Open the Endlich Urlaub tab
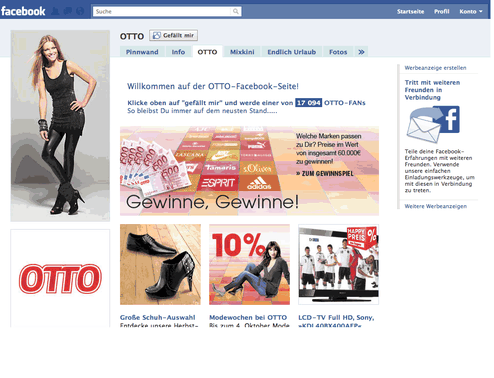 pyautogui.click(x=292, y=52)
